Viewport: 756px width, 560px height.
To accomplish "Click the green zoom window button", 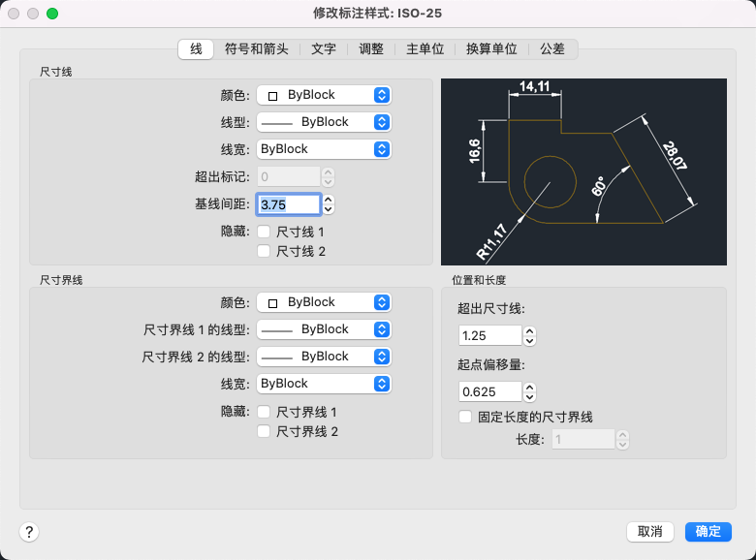I will [x=52, y=14].
